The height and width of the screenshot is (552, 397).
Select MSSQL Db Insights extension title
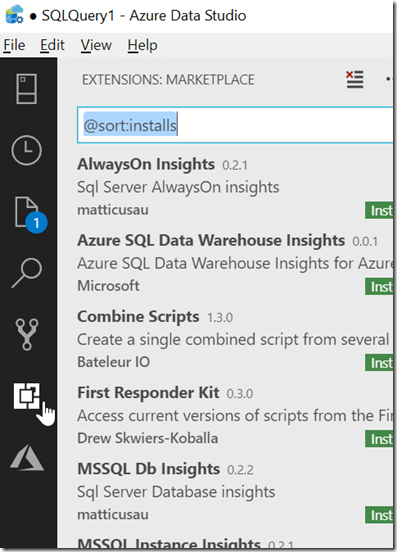pos(149,469)
